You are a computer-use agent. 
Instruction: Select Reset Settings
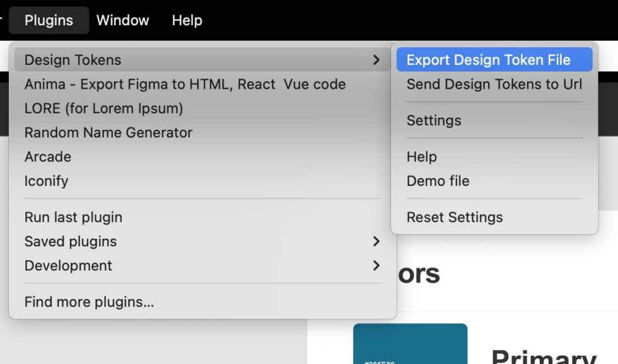[x=455, y=217]
